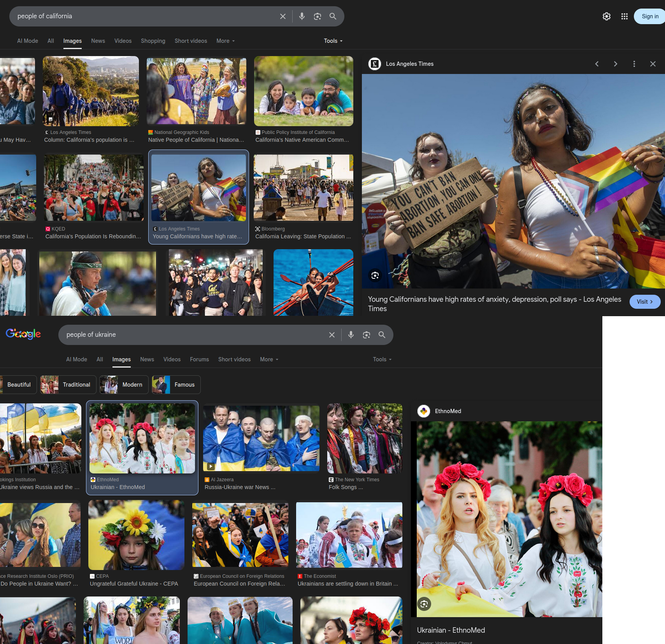Open Bloomberg California Leaving thumbnail
The width and height of the screenshot is (665, 644).
(x=304, y=188)
